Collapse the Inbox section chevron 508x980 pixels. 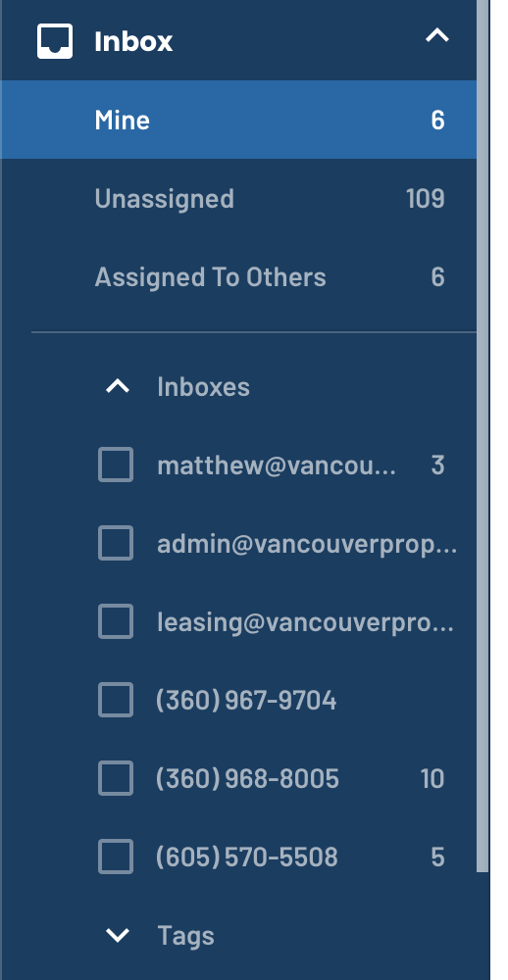click(437, 36)
